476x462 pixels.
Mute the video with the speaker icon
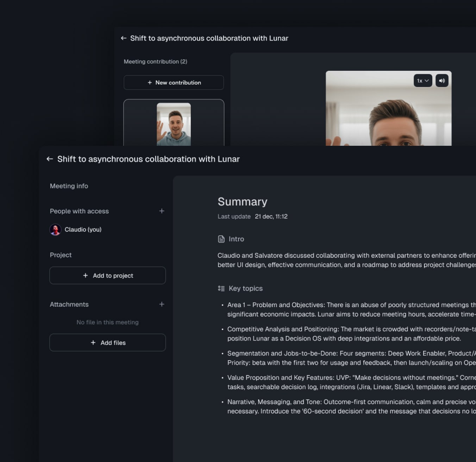(442, 81)
